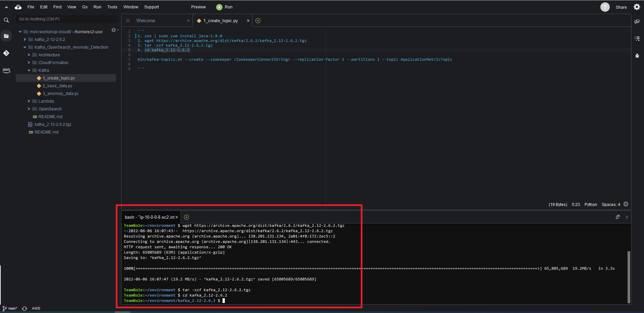Click the git branch main icon in status bar

[4, 308]
